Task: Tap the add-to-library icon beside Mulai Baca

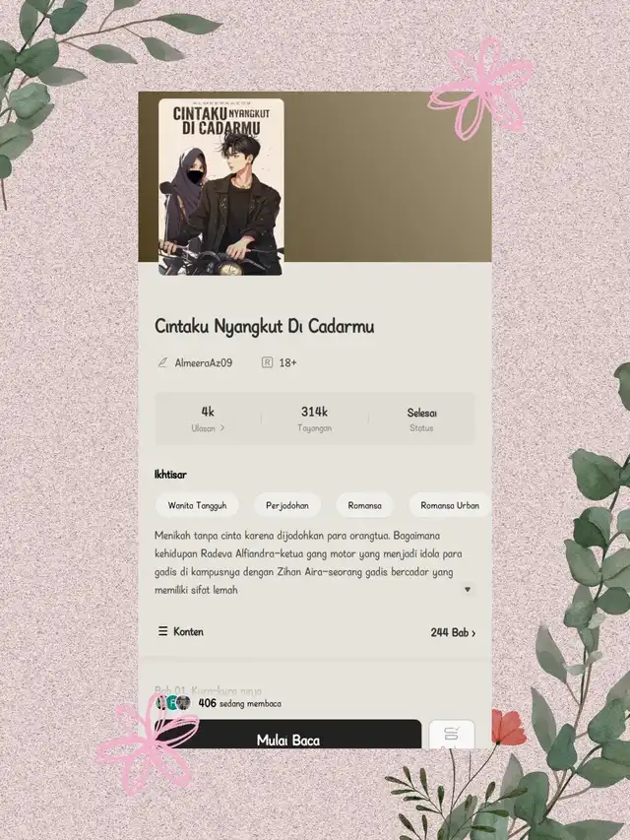Action: (x=452, y=734)
